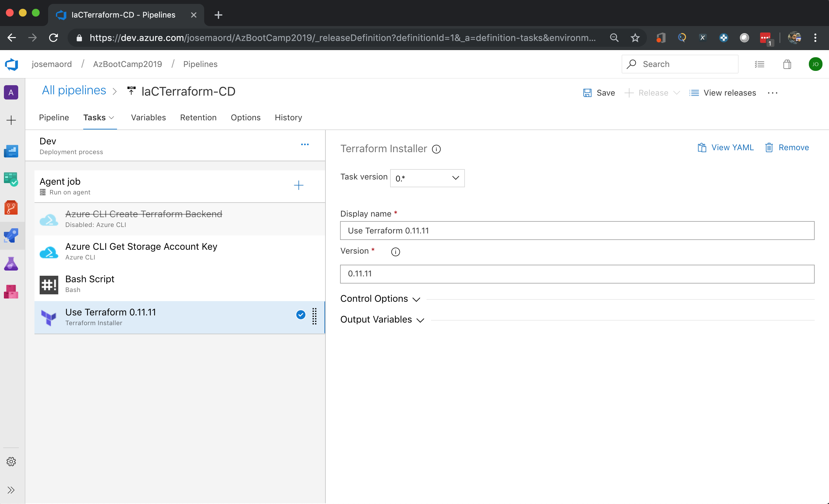Open Boards icon in left sidebar

(11, 179)
